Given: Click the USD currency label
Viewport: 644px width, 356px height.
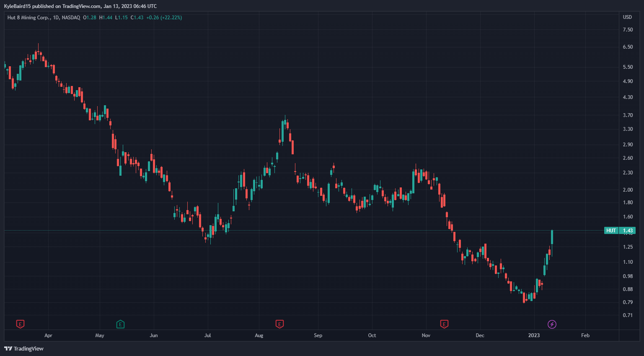Looking at the screenshot, I should [x=627, y=17].
